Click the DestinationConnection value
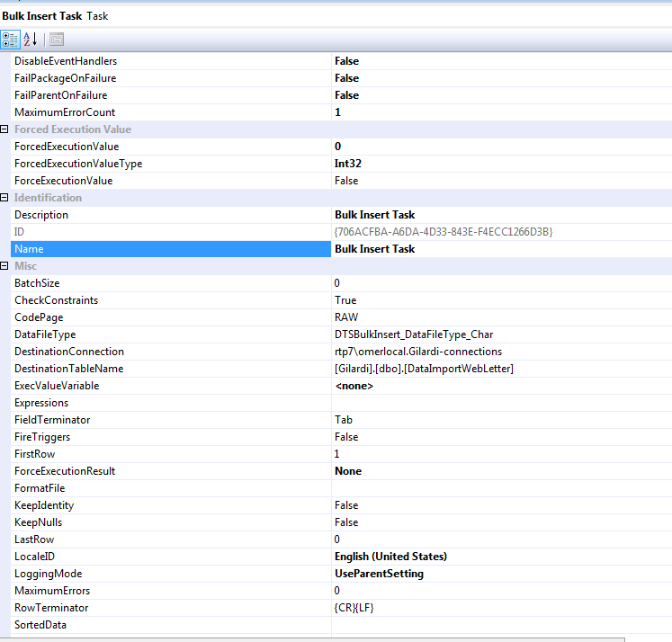Screen dimensions: 672x642 point(418,352)
